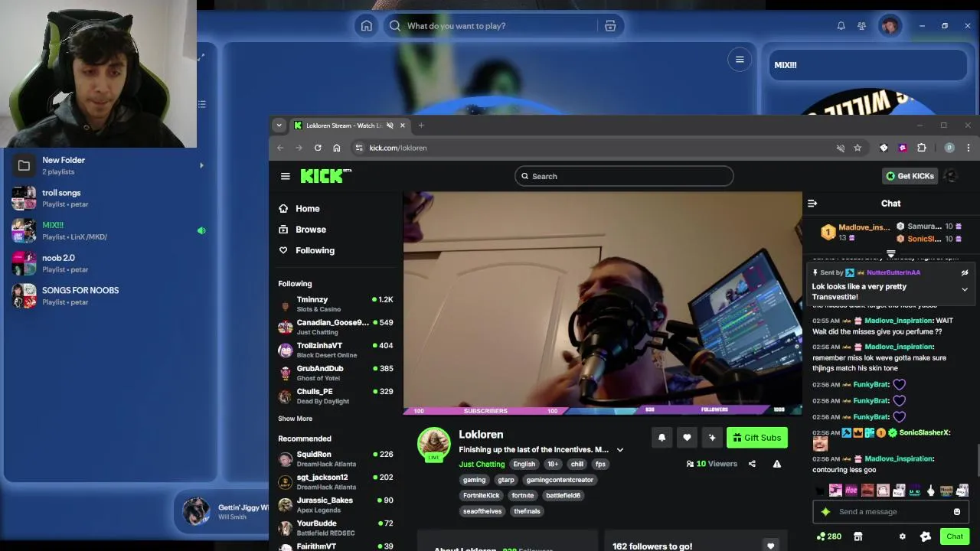This screenshot has height=551, width=980.
Task: Click the Send a message field
Action: tap(890, 512)
